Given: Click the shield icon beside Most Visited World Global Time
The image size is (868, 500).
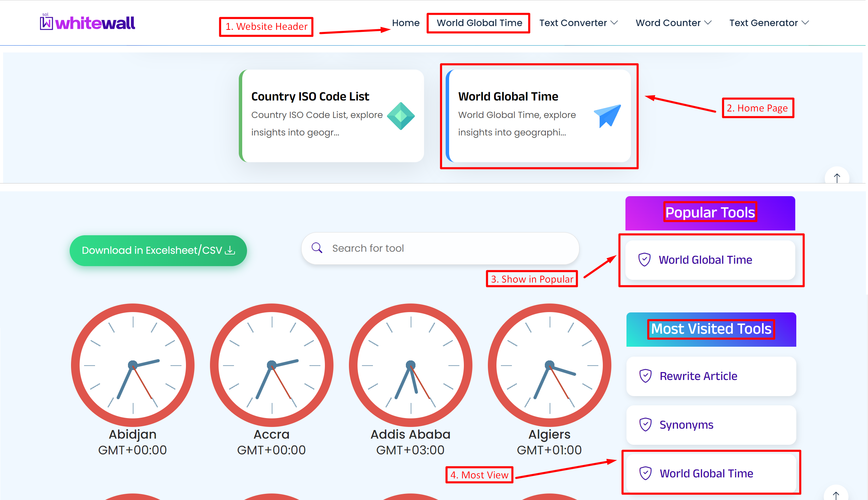Looking at the screenshot, I should click(645, 473).
